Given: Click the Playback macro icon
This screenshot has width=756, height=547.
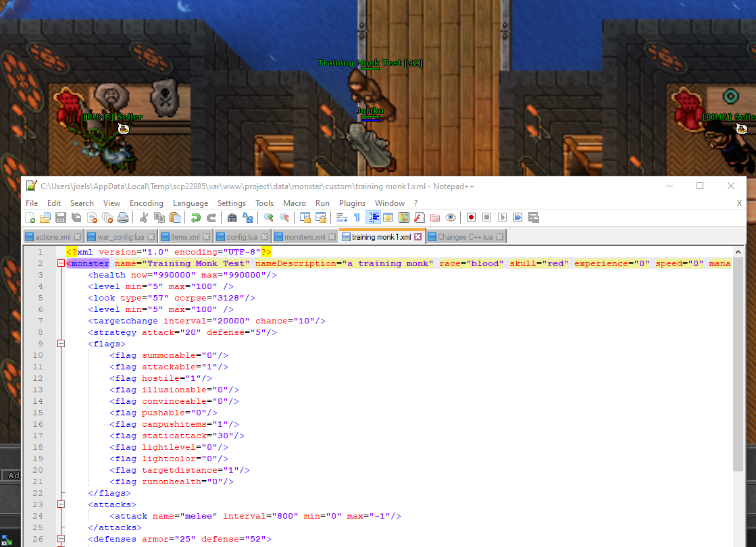Looking at the screenshot, I should [x=502, y=218].
